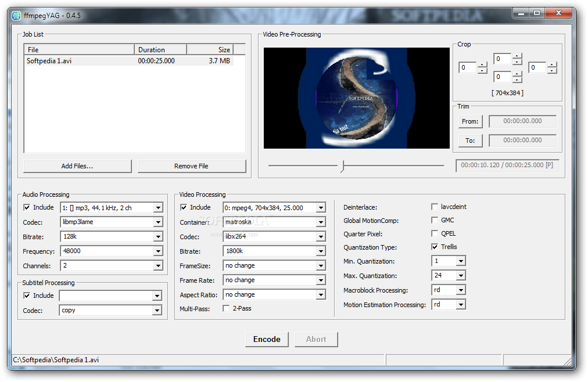Viewport: 588px width, 382px height.
Task: Open Frame Rate dropdown
Action: click(x=321, y=280)
